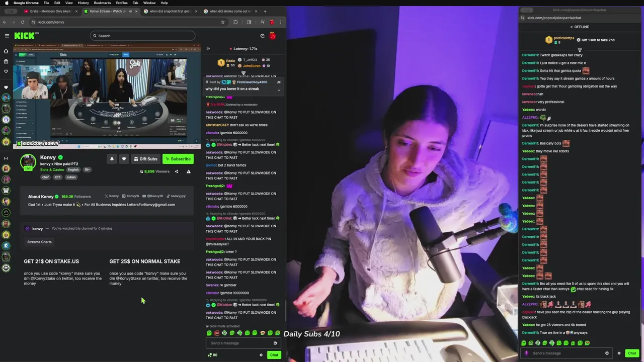Toggle notification bell for Konvy

point(112,159)
